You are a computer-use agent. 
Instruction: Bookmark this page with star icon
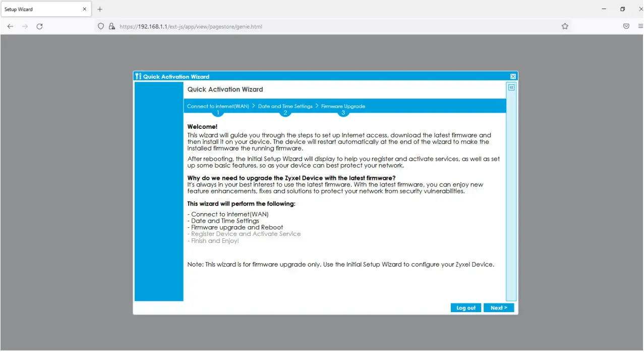pos(565,26)
